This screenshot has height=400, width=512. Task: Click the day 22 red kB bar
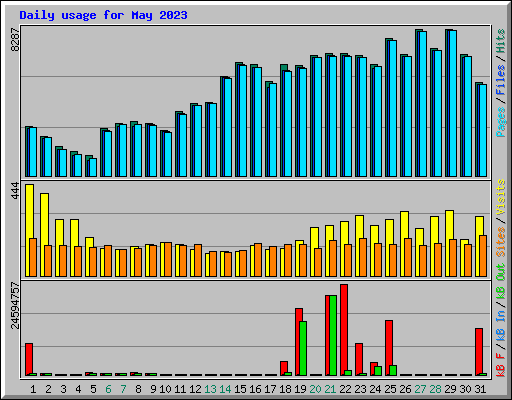[x=344, y=330]
